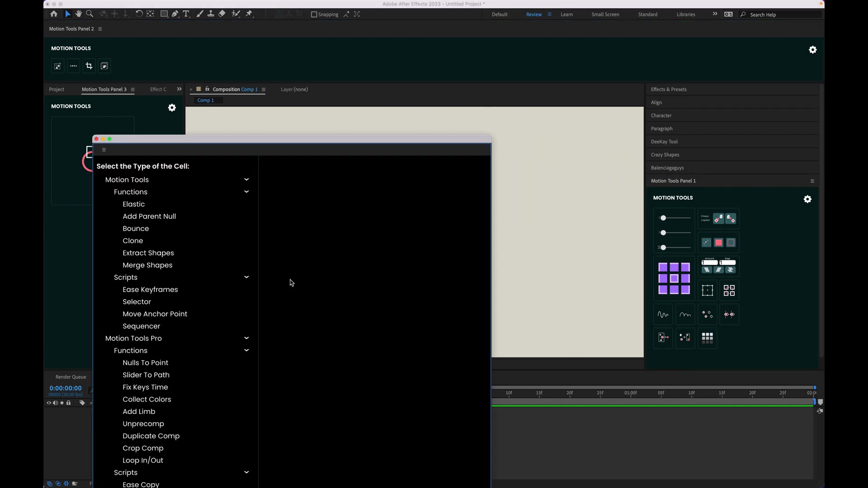Click the Amount input field
Viewport: 868px width, 488px height.
pos(710,263)
